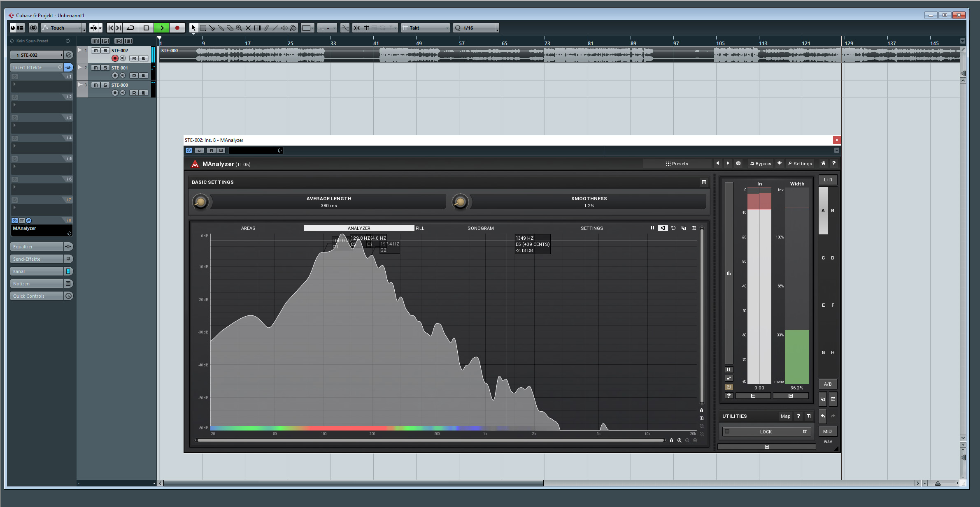
Task: Toggle the LOCK checkbox in Utilities
Action: [727, 431]
